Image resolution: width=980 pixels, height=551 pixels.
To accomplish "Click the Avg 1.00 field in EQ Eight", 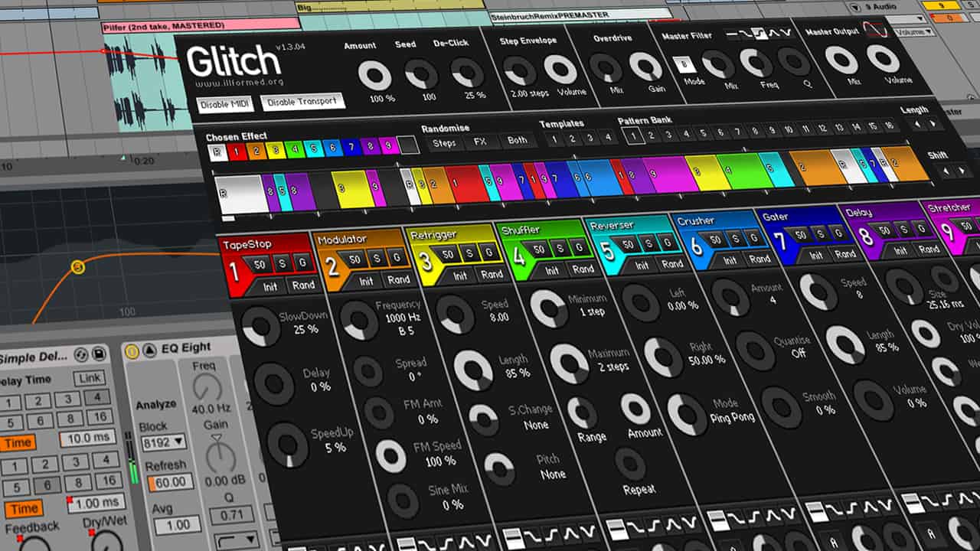I will pyautogui.click(x=178, y=525).
